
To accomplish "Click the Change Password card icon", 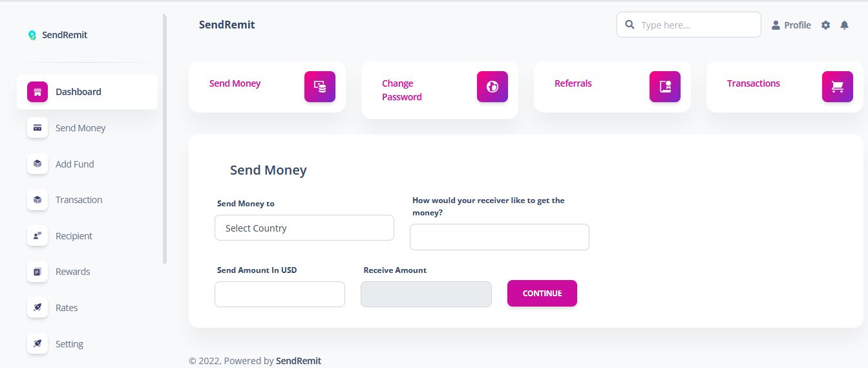I will point(492,87).
